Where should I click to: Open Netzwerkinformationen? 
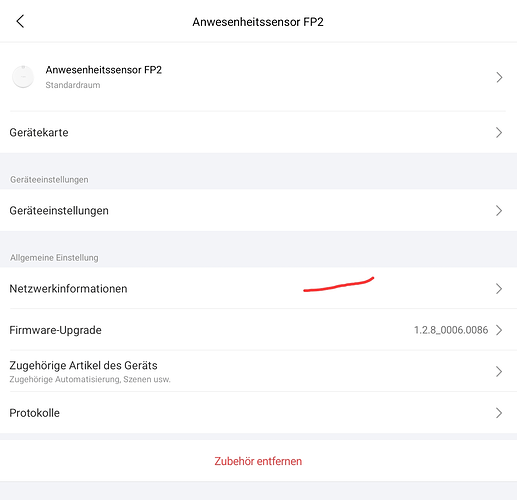pos(258,288)
